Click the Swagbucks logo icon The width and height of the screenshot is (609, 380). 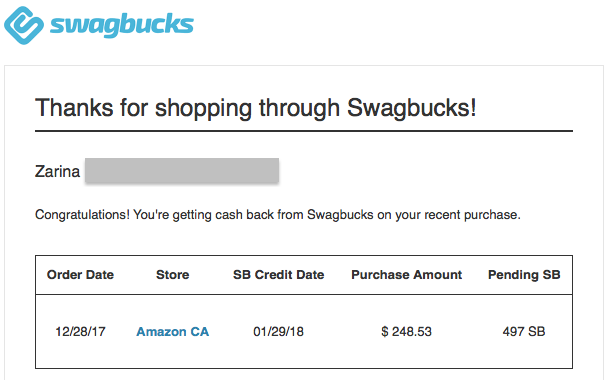point(24,25)
